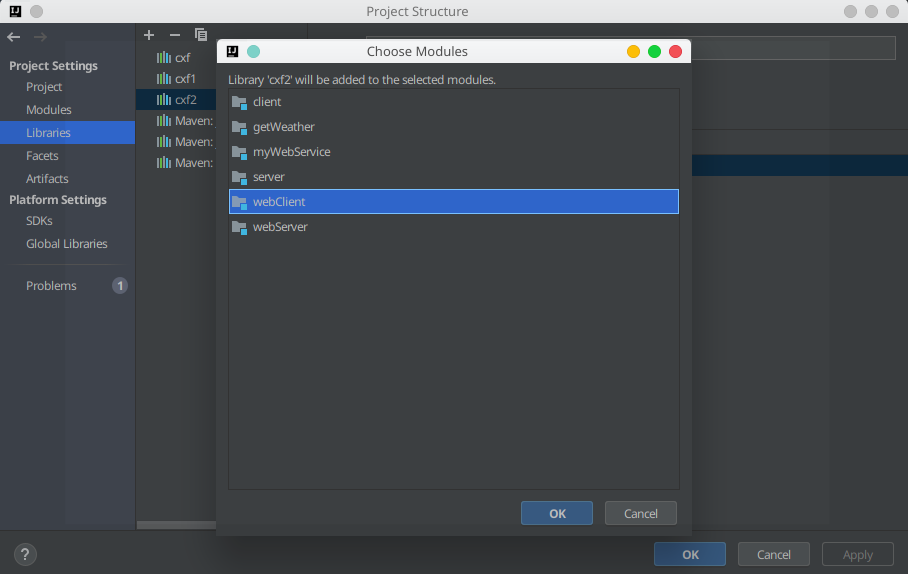The image size is (908, 574).
Task: Click folder icon of webServer module
Action: (239, 227)
